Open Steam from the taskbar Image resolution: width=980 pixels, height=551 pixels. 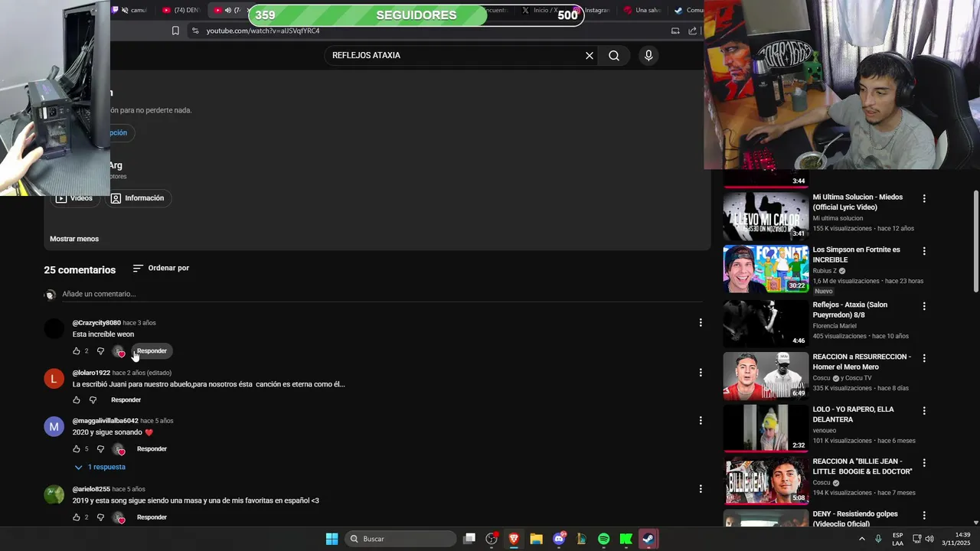(x=648, y=539)
